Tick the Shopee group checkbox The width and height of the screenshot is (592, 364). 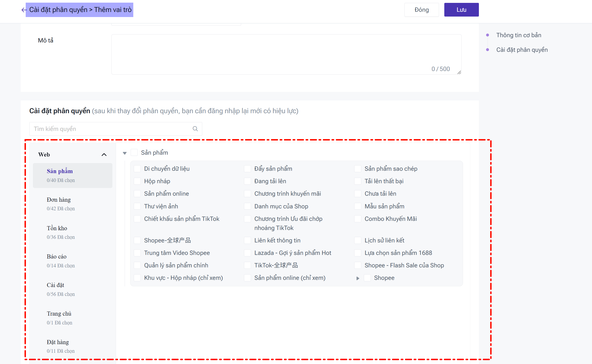(367, 278)
